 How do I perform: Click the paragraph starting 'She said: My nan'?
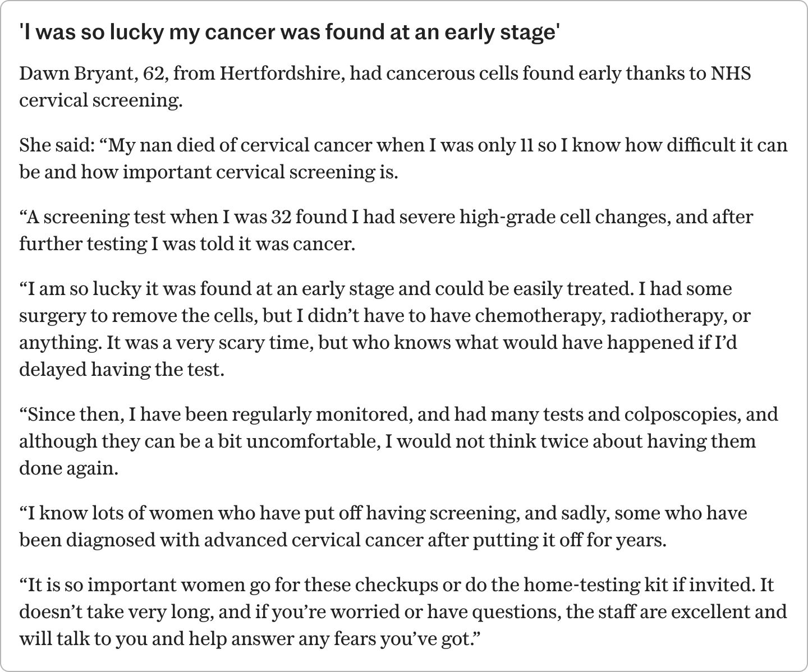[403, 158]
